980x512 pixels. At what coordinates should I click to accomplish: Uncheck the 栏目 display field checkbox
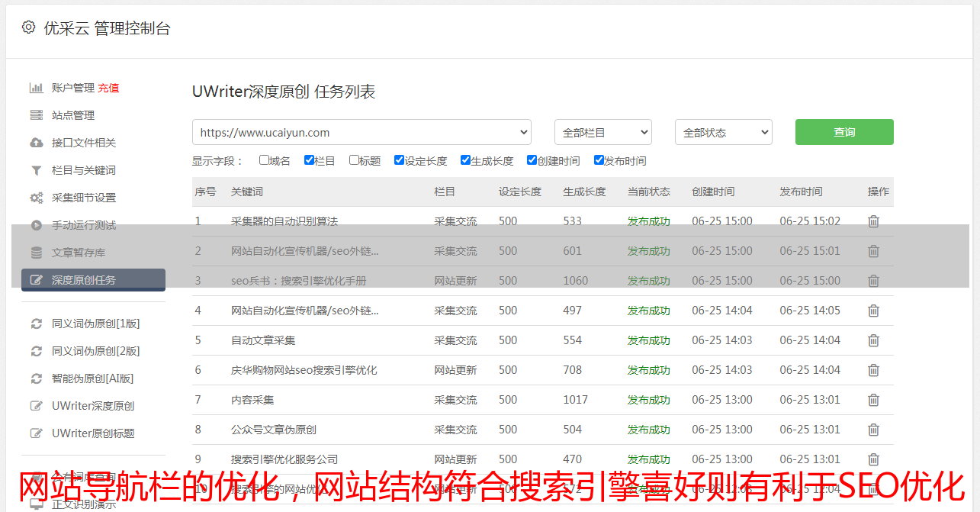[309, 160]
